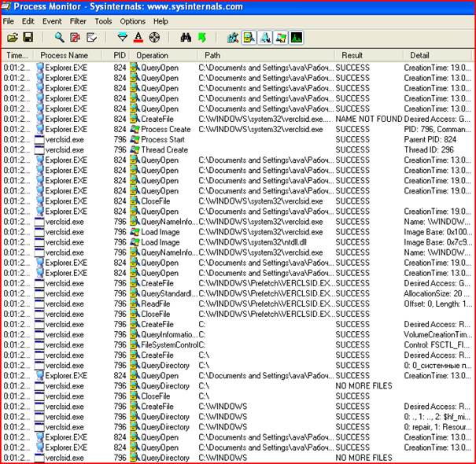This screenshot has width=476, height=464.
Task: Toggle Show Process and Thread Activity
Action: click(x=281, y=38)
